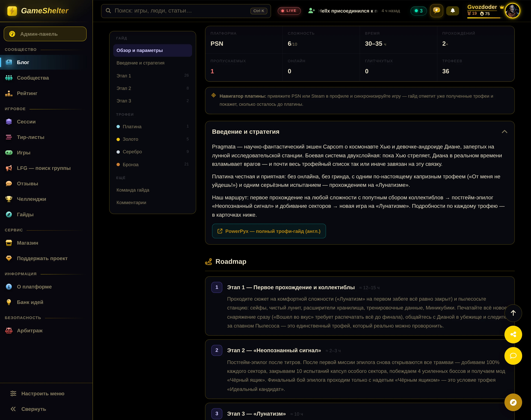Image resolution: width=531 pixels, height=420 pixels.
Task: Click the Банк идей lightbulb icon
Action: click(9, 302)
